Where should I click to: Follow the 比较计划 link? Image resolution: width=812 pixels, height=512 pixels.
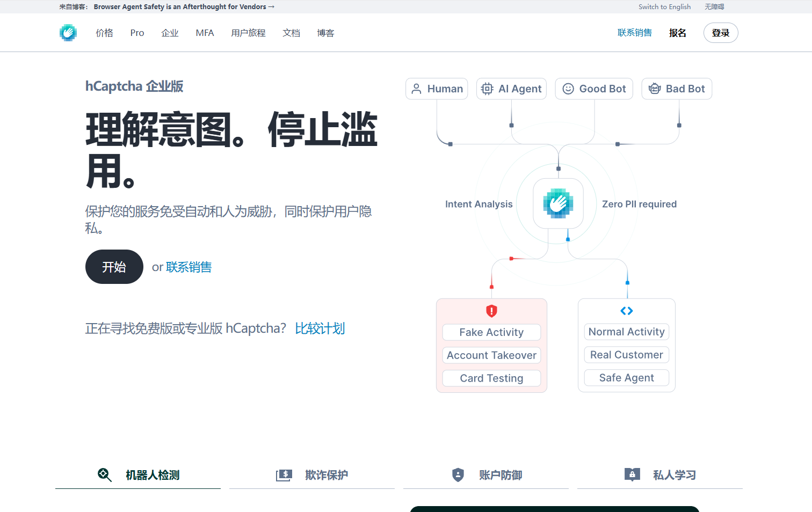click(x=320, y=328)
